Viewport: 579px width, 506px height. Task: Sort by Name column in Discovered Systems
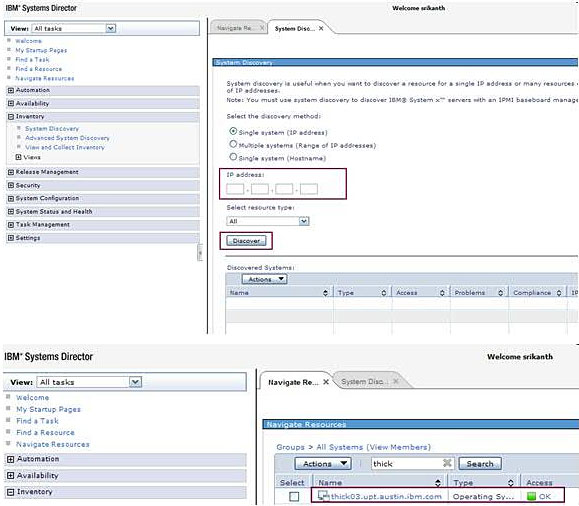tap(325, 293)
